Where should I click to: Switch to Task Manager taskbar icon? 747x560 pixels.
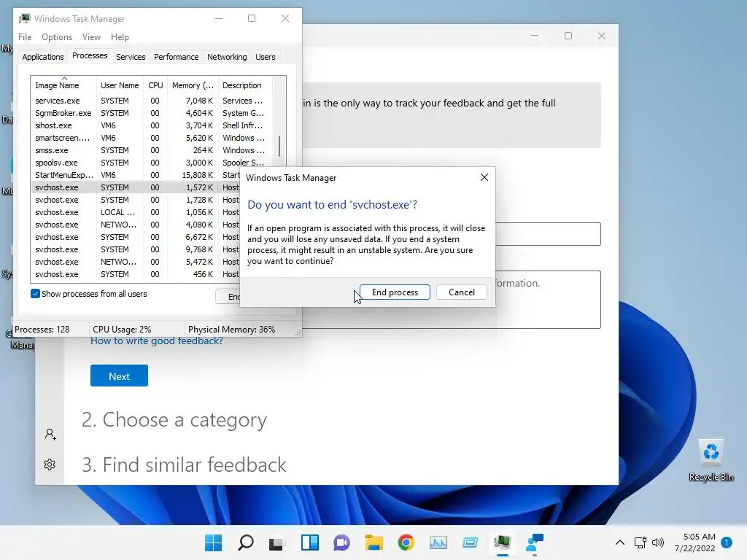(502, 542)
